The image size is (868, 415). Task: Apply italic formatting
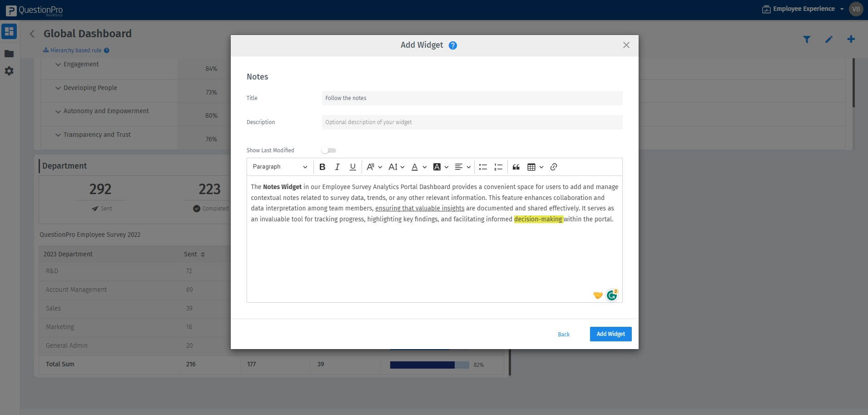coord(337,167)
